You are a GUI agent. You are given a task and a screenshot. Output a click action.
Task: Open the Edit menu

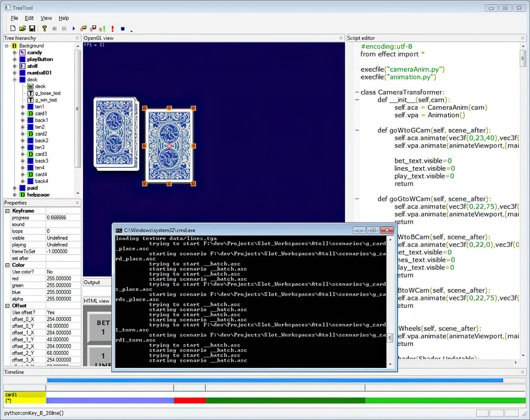click(x=29, y=18)
